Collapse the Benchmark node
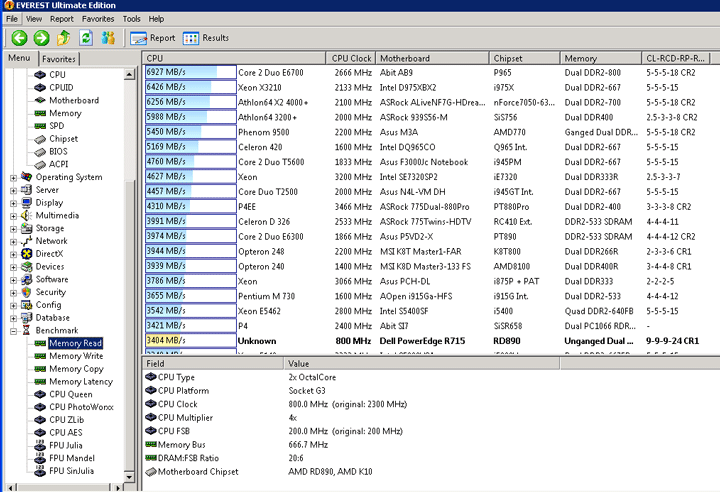The height and width of the screenshot is (492, 720). click(13, 331)
